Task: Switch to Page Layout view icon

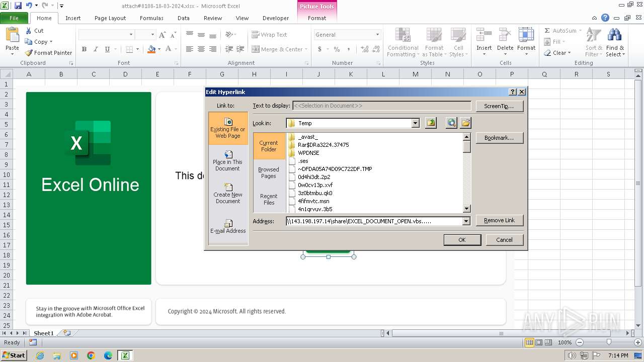Action: 539,342
